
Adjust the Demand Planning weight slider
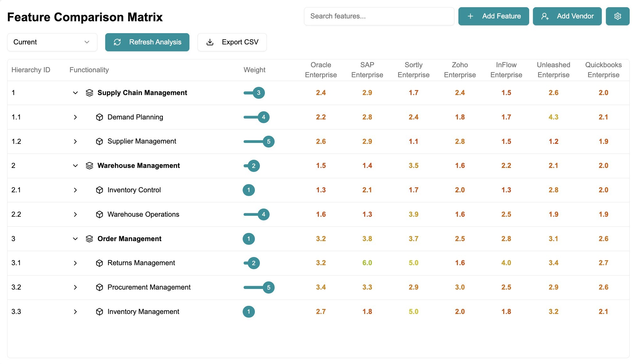[264, 117]
